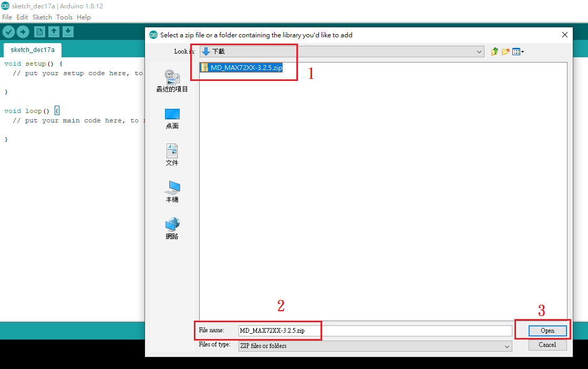This screenshot has height=369, width=588.
Task: Click the Verify sketch checkmark icon
Action: (8, 32)
